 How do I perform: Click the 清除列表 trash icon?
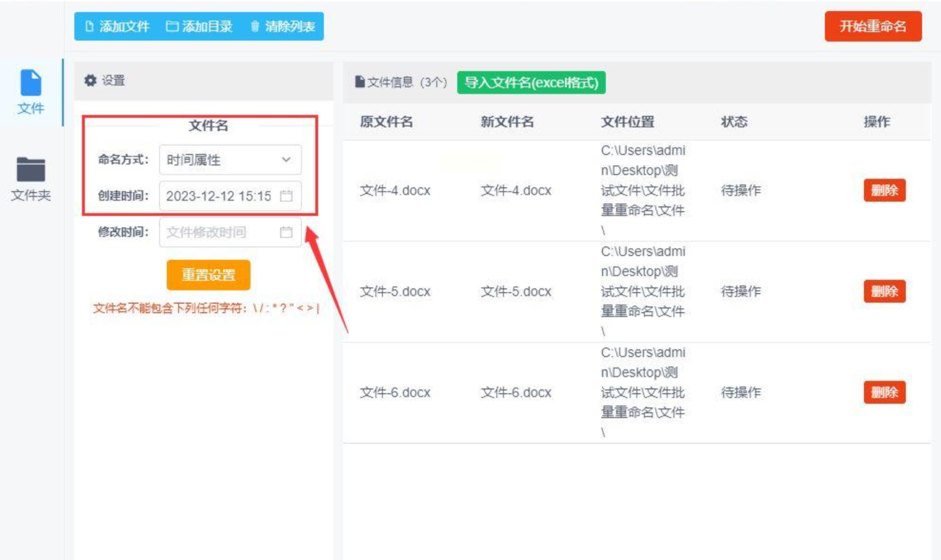coord(255,26)
